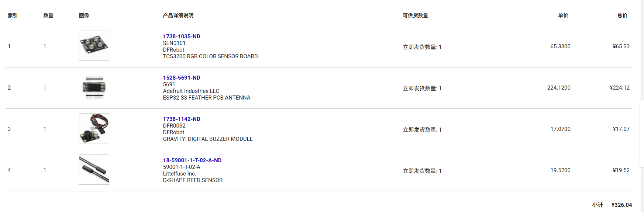Click the 可供货数量 column header
Image resolution: width=644 pixels, height=212 pixels.
pyautogui.click(x=415, y=15)
